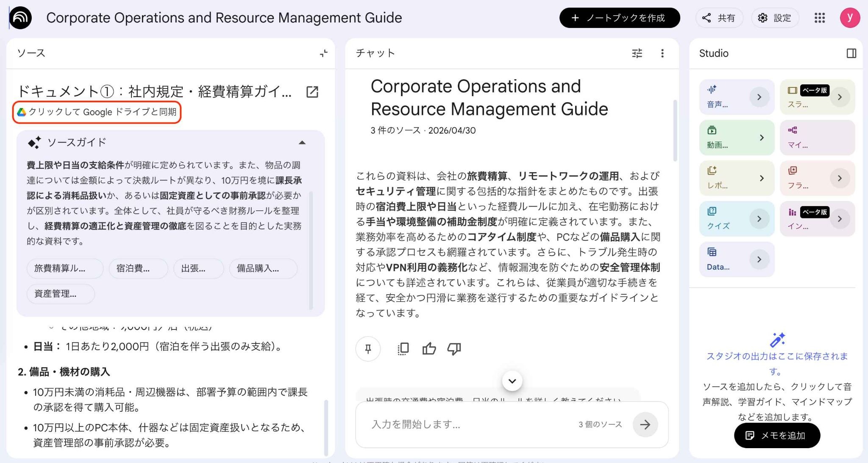Screen dimensions: 868x463
Task: Expand report options chevron
Action: tap(762, 178)
